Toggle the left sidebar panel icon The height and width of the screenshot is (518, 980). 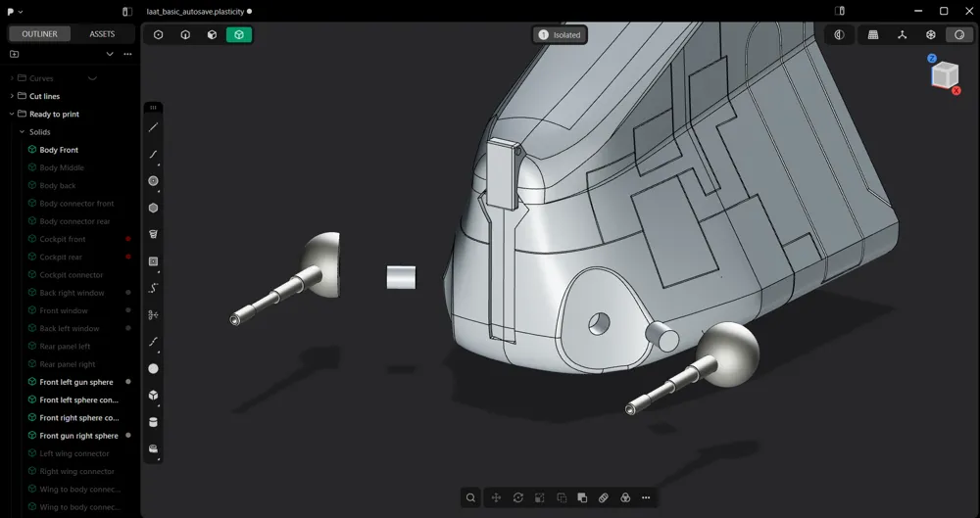click(x=126, y=11)
